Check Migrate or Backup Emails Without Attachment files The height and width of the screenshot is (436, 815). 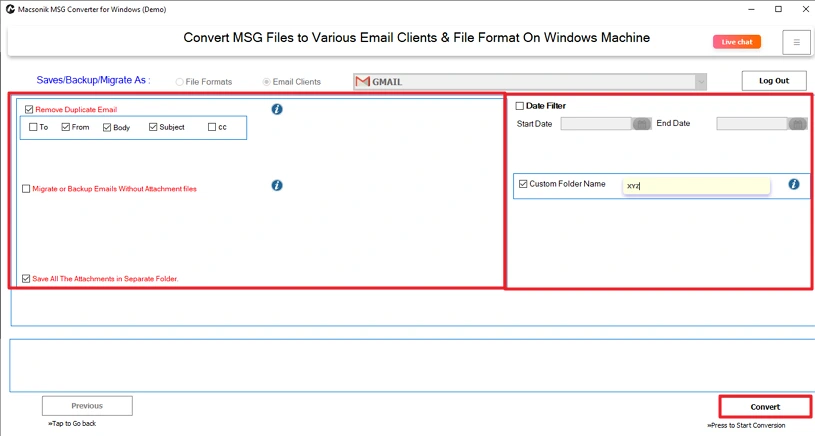27,188
